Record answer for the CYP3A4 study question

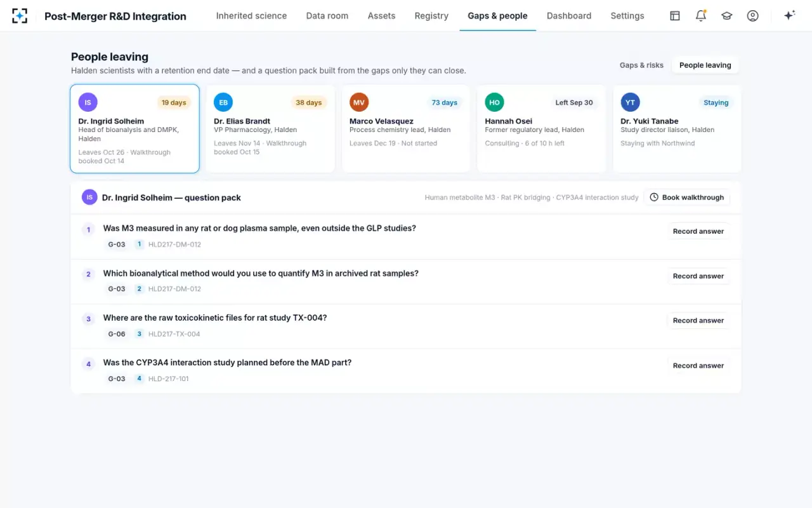click(698, 366)
